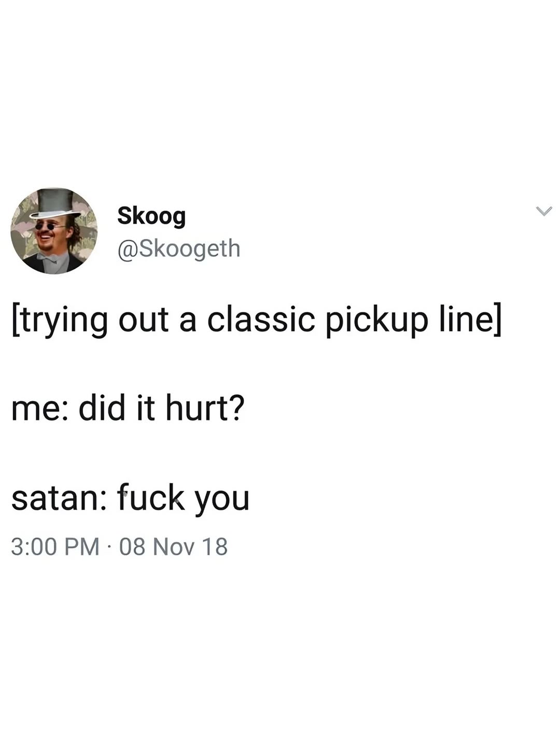Screen dimensions: 560x745
Task: Select the 3:00 PM timestamp
Action: pos(55,547)
